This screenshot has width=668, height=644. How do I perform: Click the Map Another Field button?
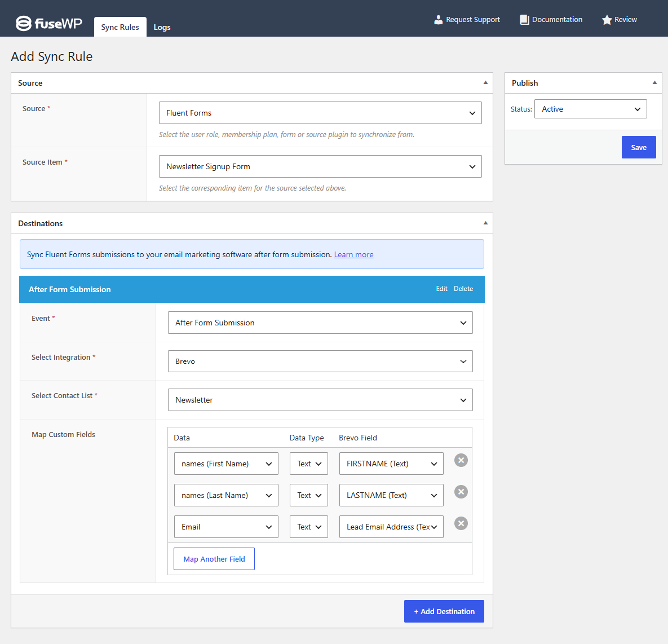pos(214,559)
